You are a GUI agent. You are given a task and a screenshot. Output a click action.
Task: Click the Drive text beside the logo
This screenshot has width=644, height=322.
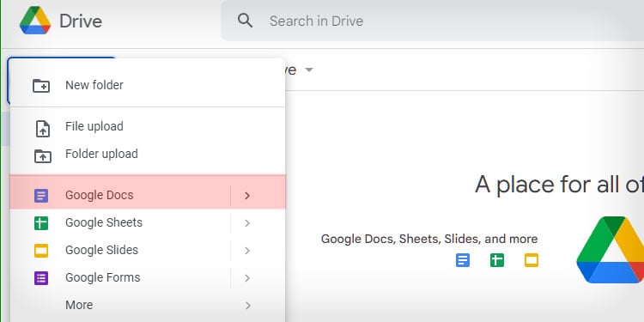point(81,21)
